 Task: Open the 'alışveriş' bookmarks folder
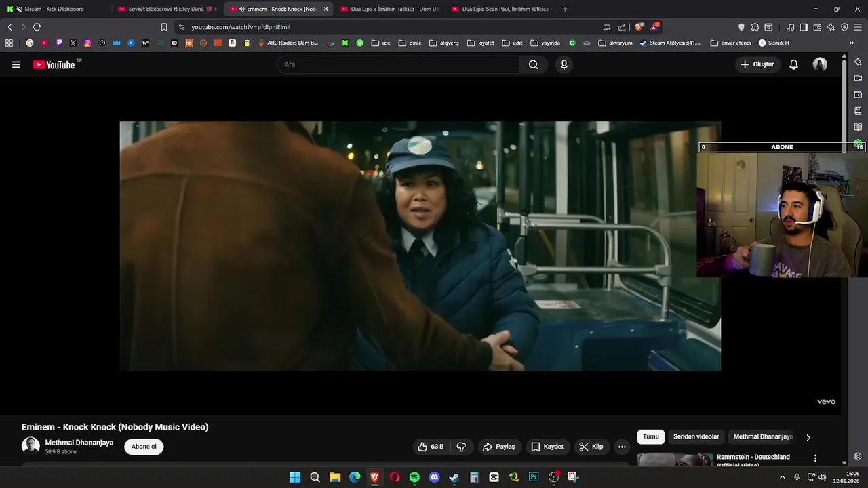444,43
